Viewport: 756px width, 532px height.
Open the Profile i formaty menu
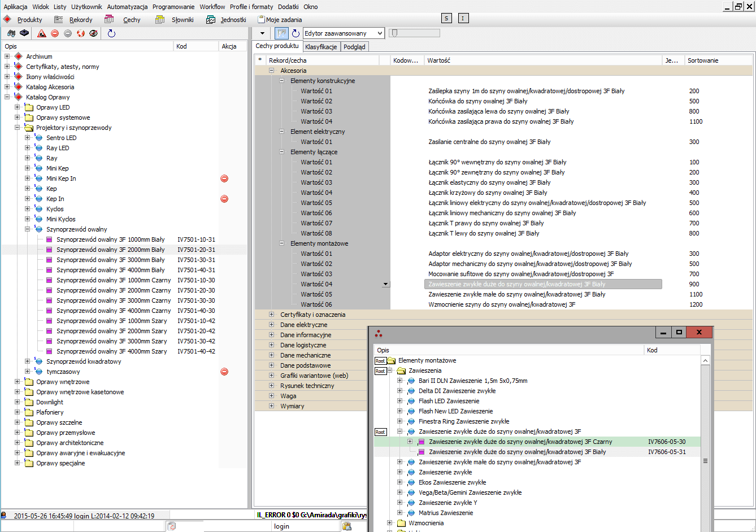pos(251,7)
